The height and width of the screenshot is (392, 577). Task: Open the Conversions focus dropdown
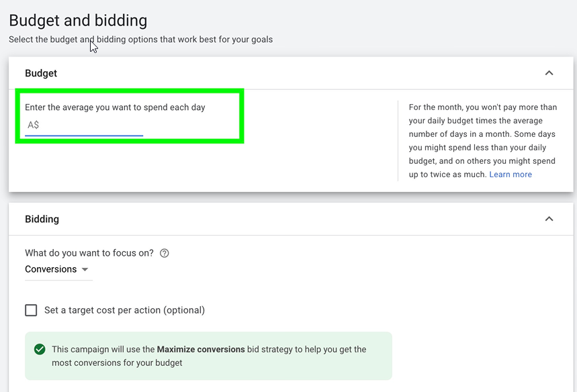click(58, 269)
